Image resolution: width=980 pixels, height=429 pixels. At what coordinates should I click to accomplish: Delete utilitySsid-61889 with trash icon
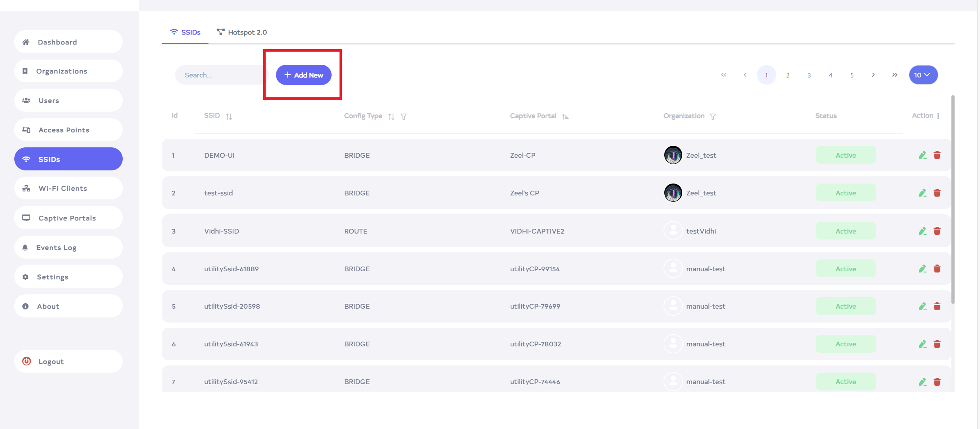click(x=937, y=269)
